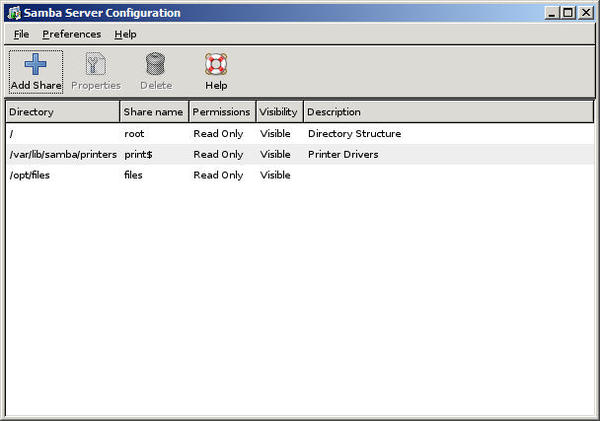Viewport: 600px width, 421px height.
Task: Open Help lifebuoy toolbar icon
Action: (x=216, y=64)
